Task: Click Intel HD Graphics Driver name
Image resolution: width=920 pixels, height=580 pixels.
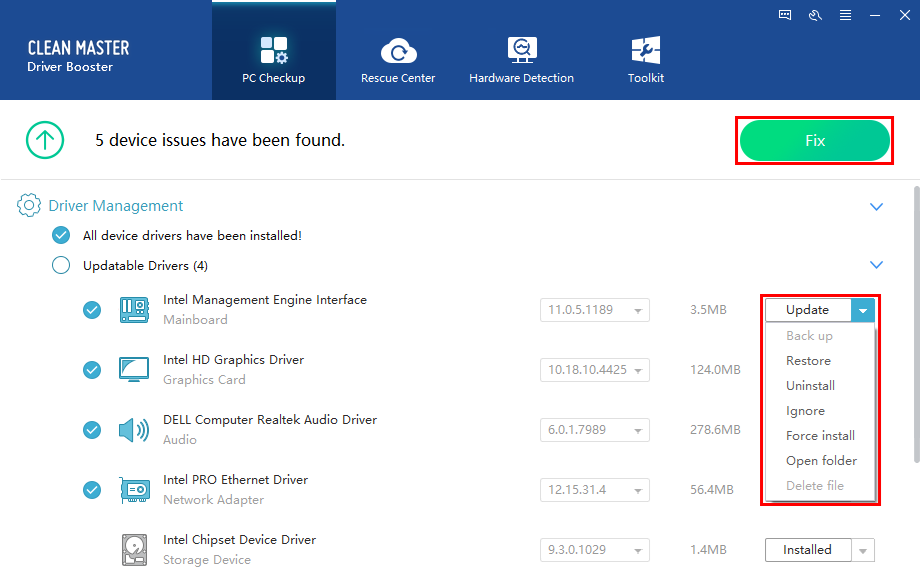Action: tap(234, 359)
